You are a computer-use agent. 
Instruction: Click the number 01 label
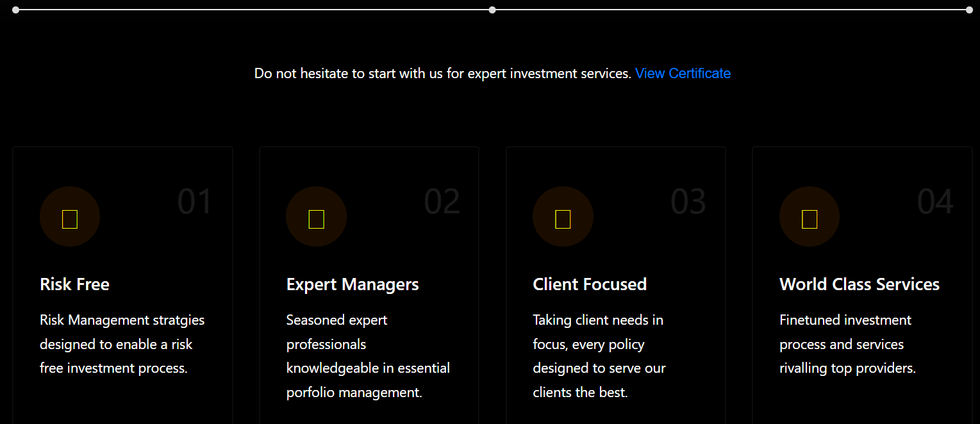tap(195, 201)
